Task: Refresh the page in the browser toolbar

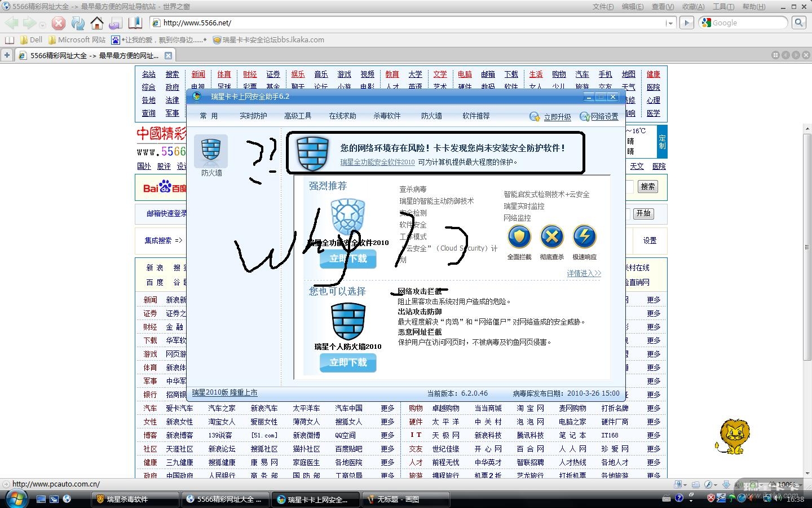Action: pyautogui.click(x=78, y=23)
